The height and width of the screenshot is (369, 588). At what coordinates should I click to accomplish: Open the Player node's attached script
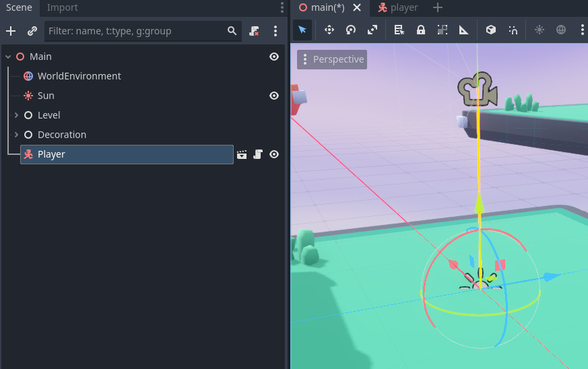258,155
